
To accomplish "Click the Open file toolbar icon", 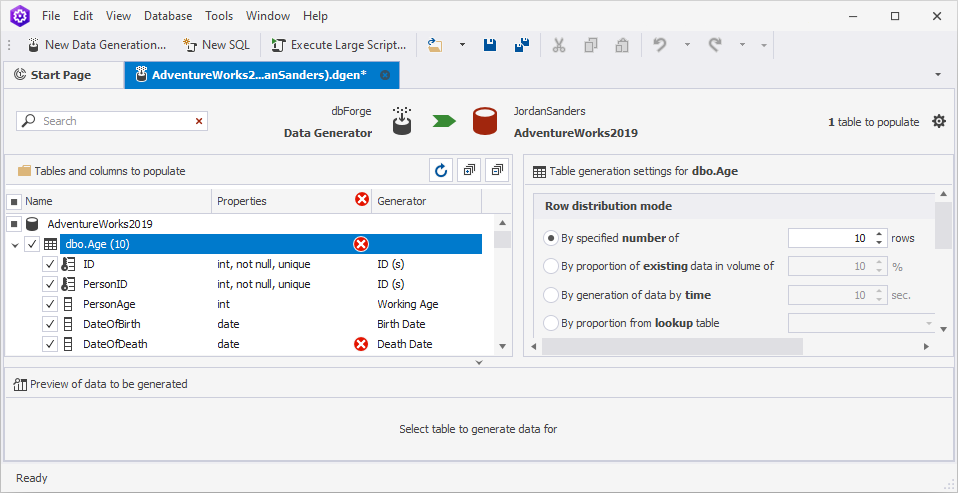I will coord(435,45).
